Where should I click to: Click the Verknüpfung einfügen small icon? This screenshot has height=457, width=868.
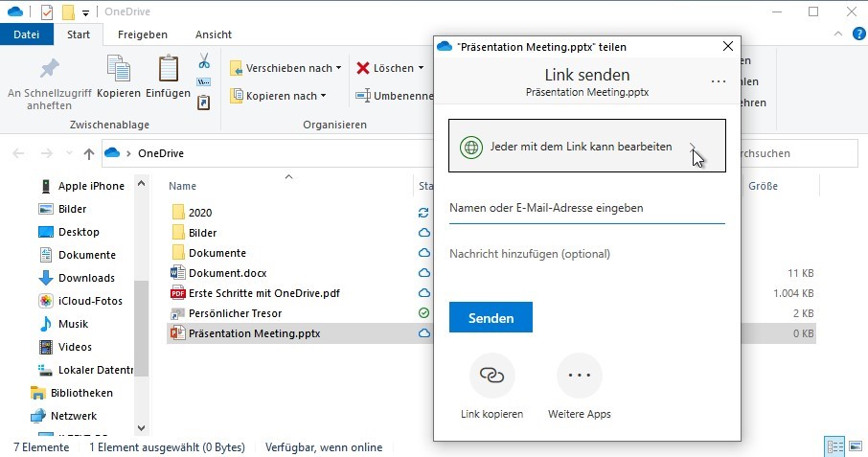(204, 103)
